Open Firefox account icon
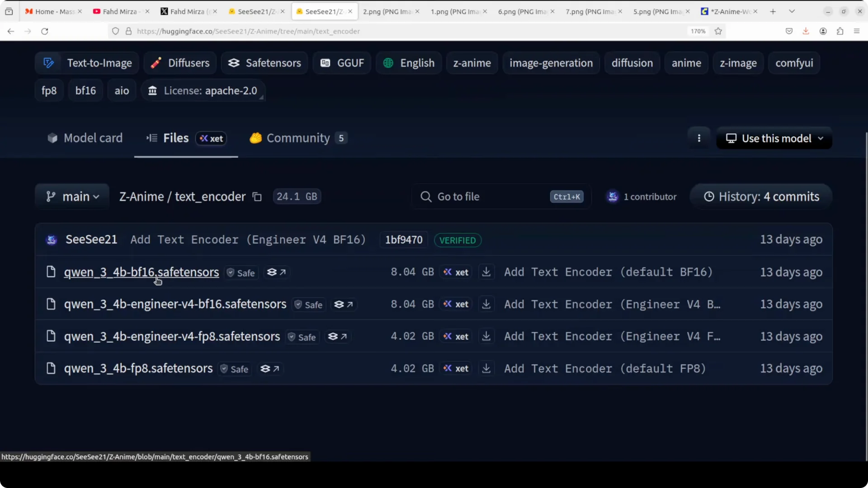 [x=823, y=31]
